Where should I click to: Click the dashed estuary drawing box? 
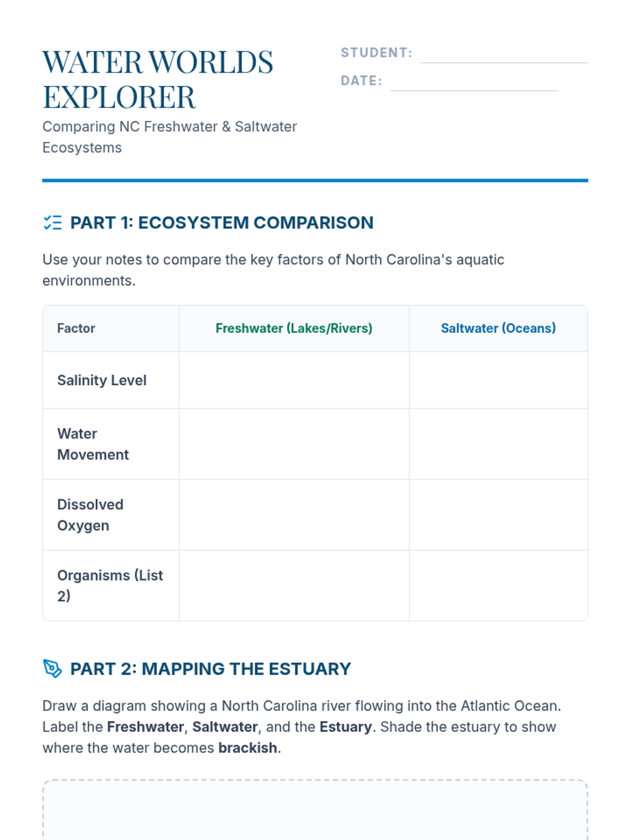coord(315,811)
